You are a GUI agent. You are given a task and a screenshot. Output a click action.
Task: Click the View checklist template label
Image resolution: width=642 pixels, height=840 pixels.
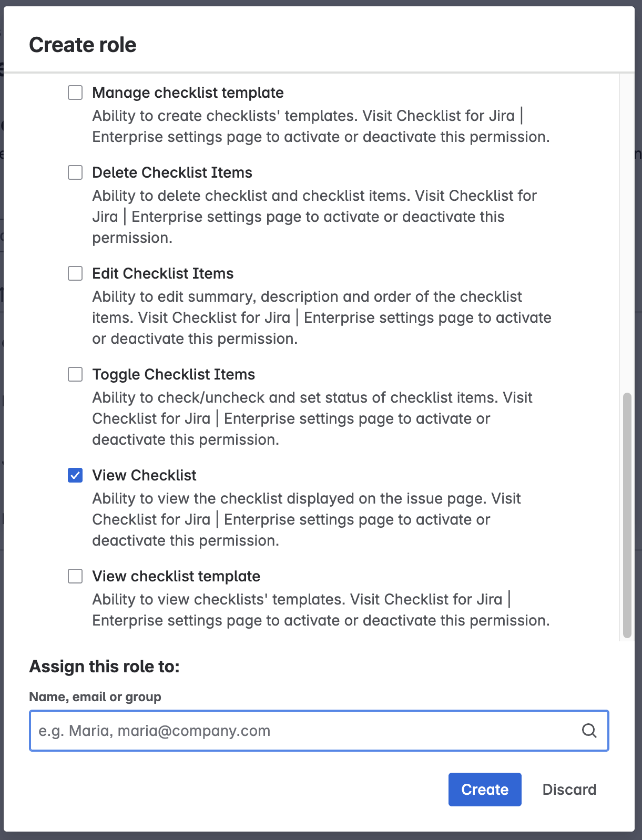[x=176, y=576]
